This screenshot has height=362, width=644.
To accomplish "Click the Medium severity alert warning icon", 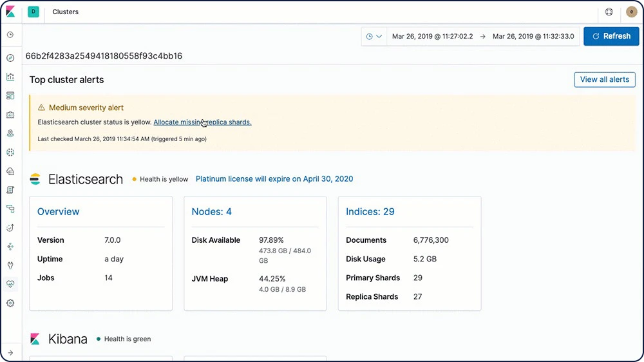I will (41, 108).
